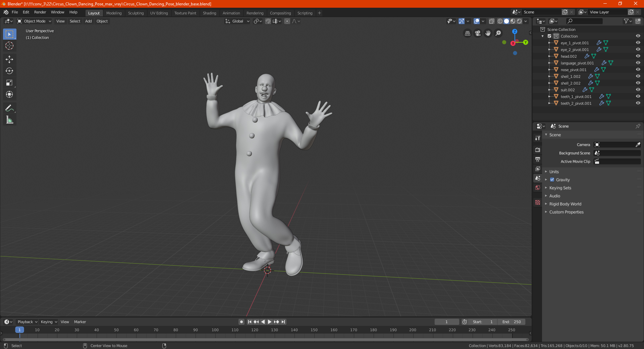Image resolution: width=644 pixels, height=349 pixels.
Task: Switch to the Sculpting workspace tab
Action: (136, 13)
